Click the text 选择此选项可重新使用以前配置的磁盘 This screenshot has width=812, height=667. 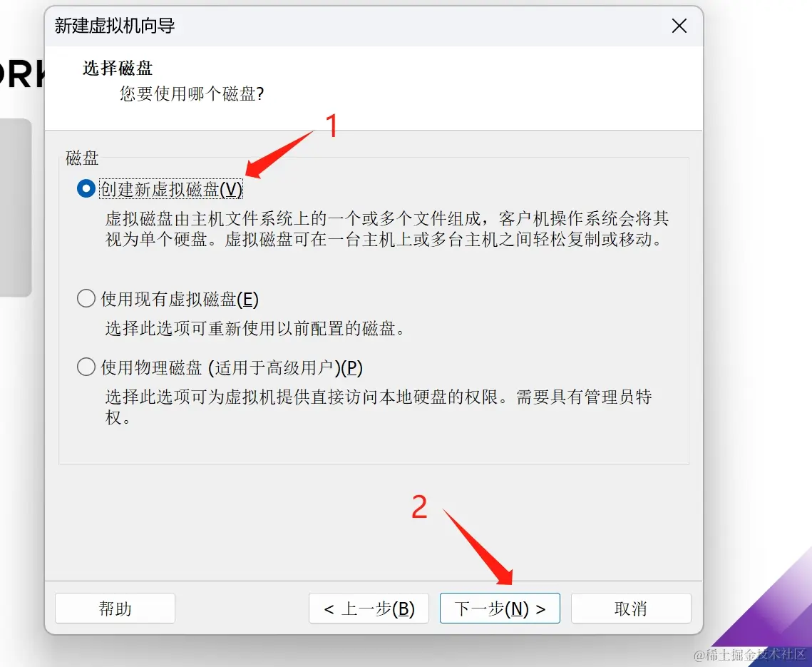tap(255, 329)
